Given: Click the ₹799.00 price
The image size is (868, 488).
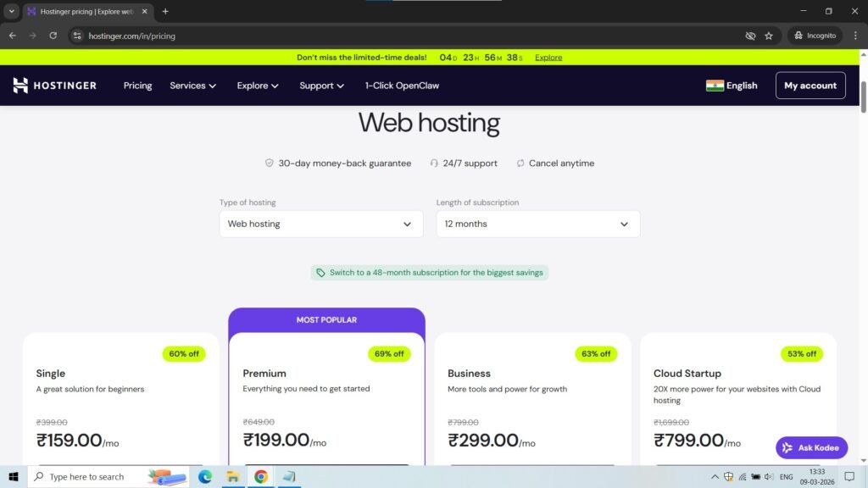Looking at the screenshot, I should pos(688,441).
